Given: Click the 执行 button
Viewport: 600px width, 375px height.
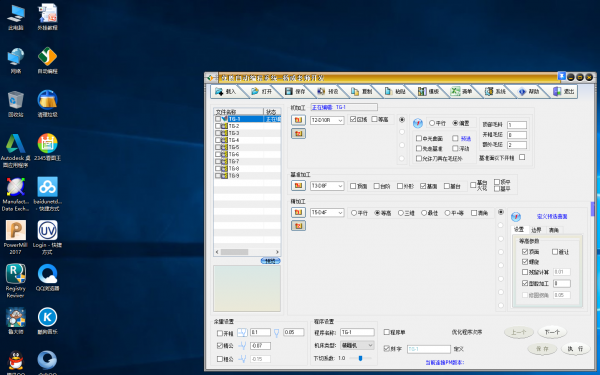Looking at the screenshot, I should (x=575, y=349).
